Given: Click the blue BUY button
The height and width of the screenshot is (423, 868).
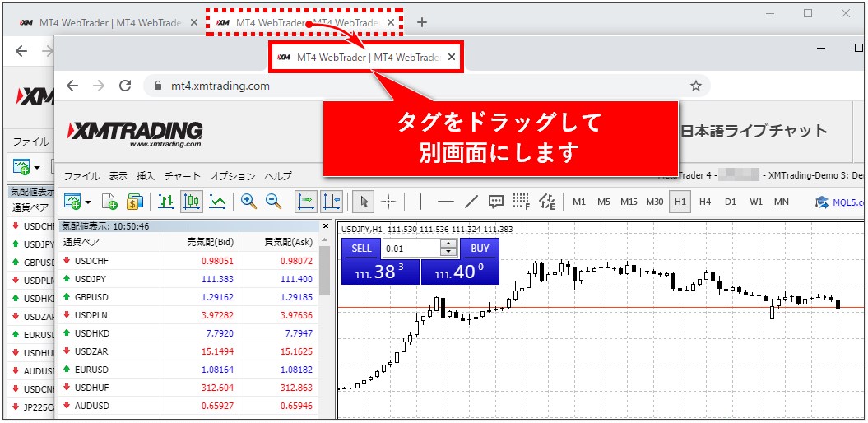Looking at the screenshot, I should [480, 249].
